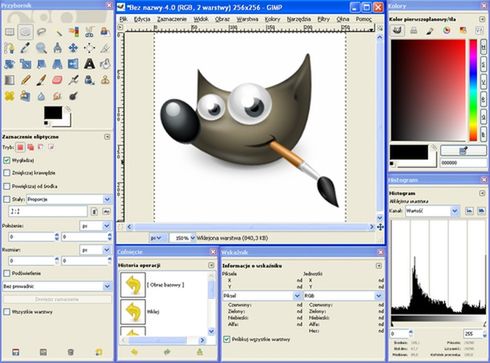490x363 pixels.
Task: Select the Color Picker eyedropper tool
Action: click(x=25, y=48)
